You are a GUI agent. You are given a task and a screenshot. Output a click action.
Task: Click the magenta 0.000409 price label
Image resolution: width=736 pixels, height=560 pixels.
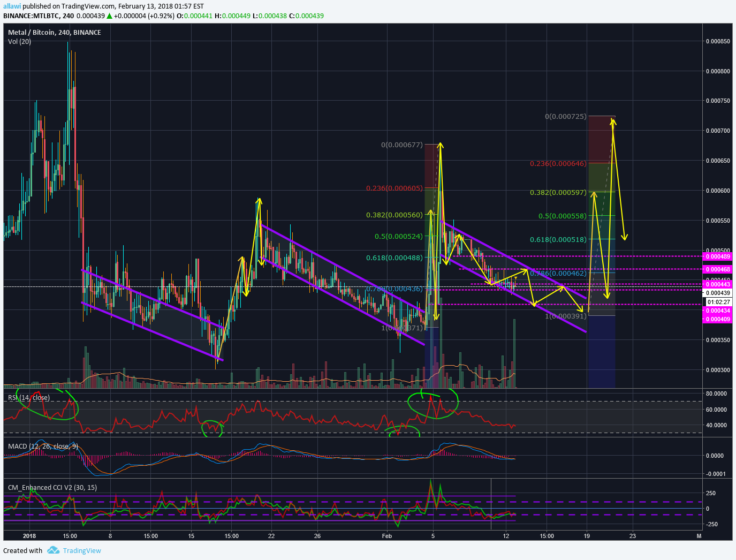pos(717,319)
